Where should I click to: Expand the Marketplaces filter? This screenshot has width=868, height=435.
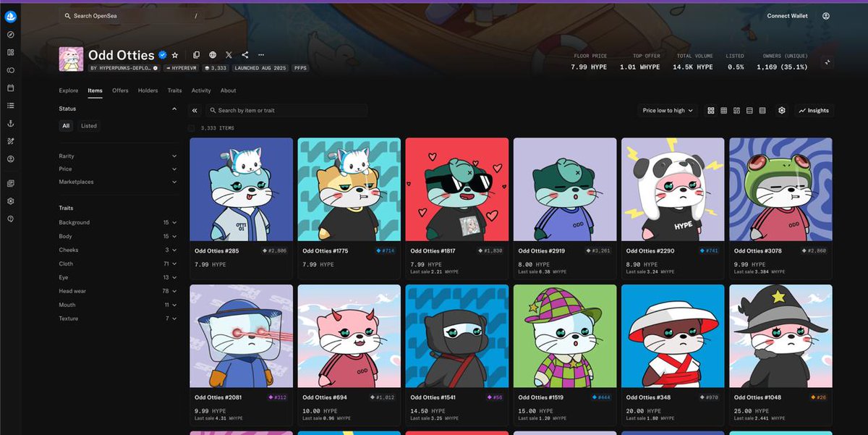click(118, 182)
